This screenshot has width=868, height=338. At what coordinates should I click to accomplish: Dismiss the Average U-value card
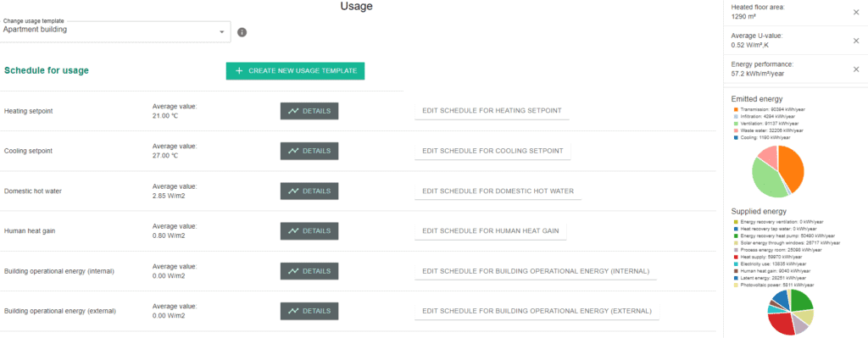(856, 41)
